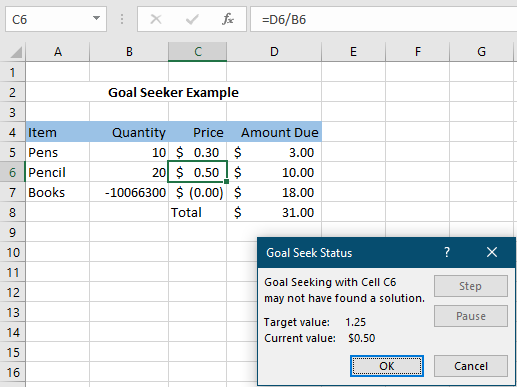Click the 'Pencil' cell
This screenshot has width=517, height=387.
tap(58, 172)
